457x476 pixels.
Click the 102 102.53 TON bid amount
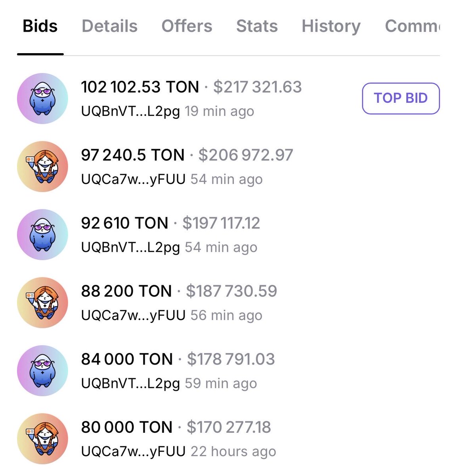[140, 87]
